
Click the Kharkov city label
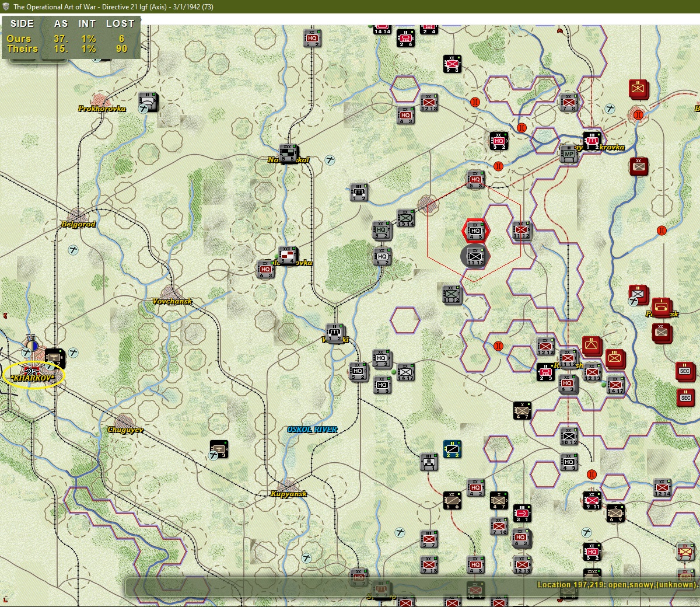pyautogui.click(x=33, y=378)
